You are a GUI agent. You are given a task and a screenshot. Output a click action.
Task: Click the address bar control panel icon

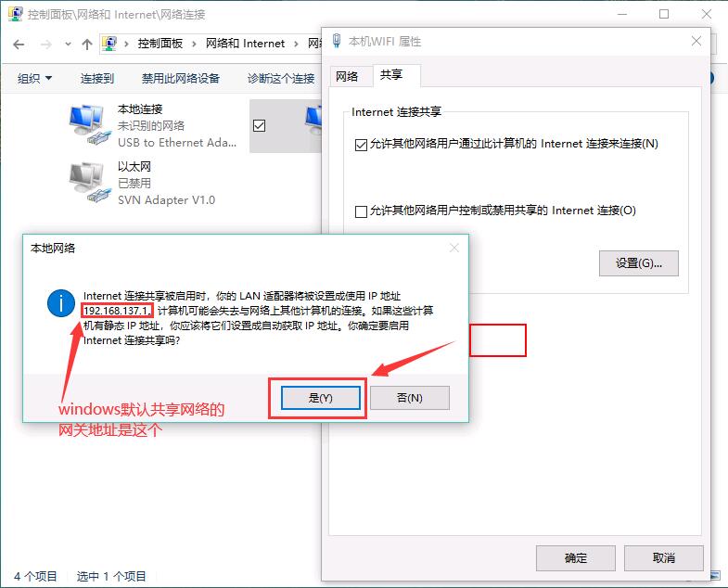click(109, 44)
